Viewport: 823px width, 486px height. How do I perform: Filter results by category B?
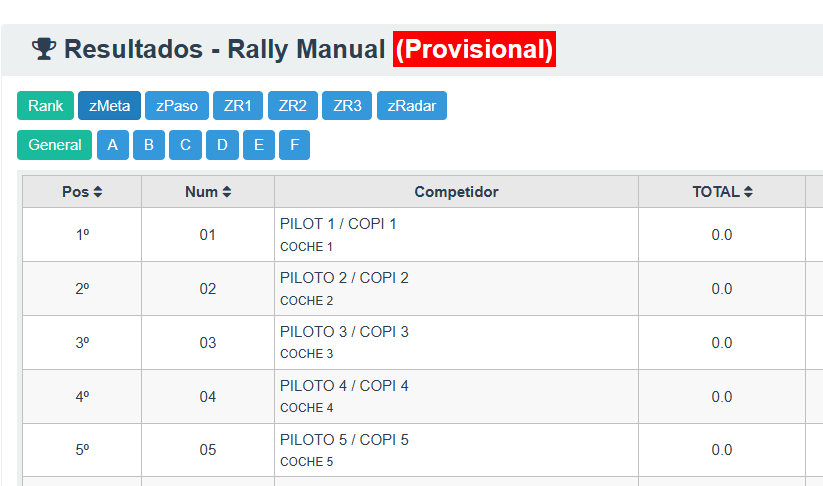tap(149, 145)
